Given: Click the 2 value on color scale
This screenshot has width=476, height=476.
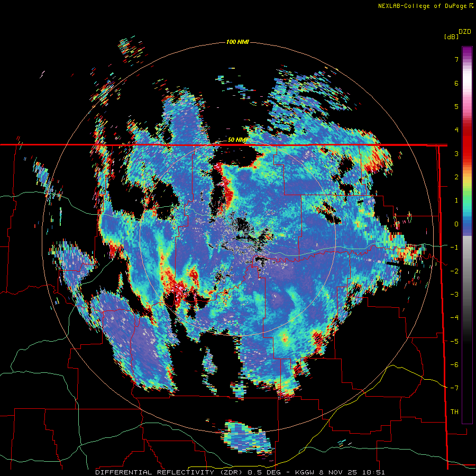Looking at the screenshot, I should coord(456,177).
